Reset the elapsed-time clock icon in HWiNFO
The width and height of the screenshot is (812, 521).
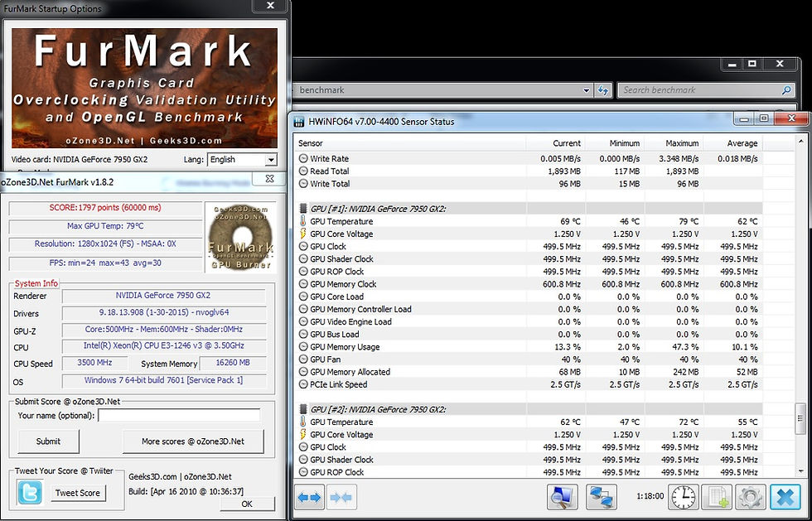684,497
